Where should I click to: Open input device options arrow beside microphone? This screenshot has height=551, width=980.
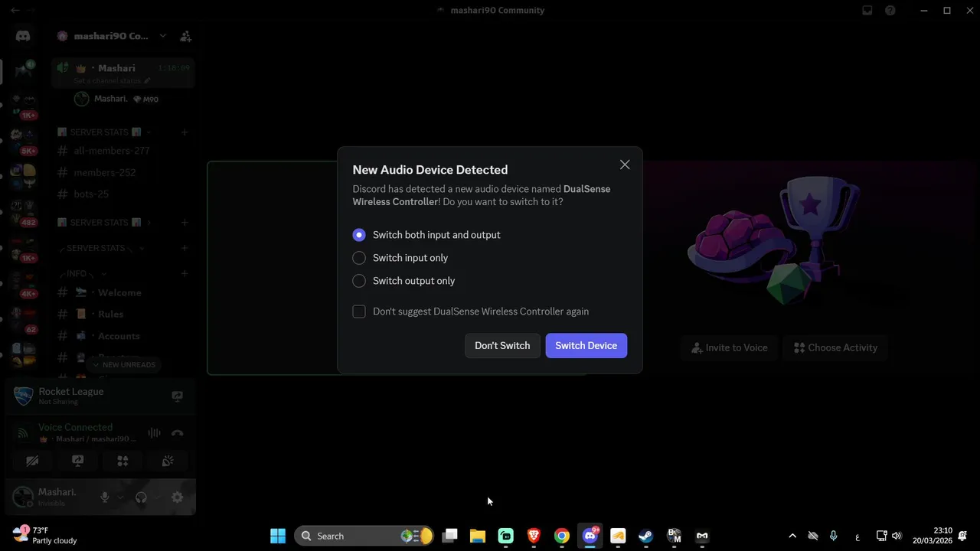[x=119, y=497]
